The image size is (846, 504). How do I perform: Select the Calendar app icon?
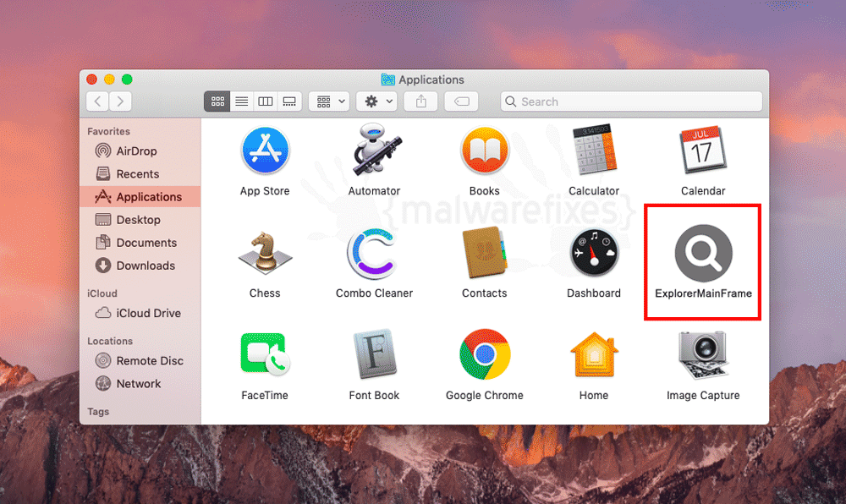click(703, 151)
